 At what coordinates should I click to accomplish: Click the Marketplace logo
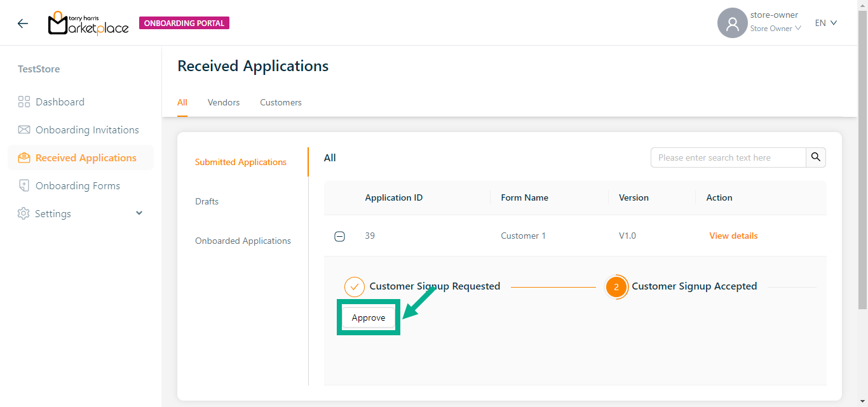[88, 23]
